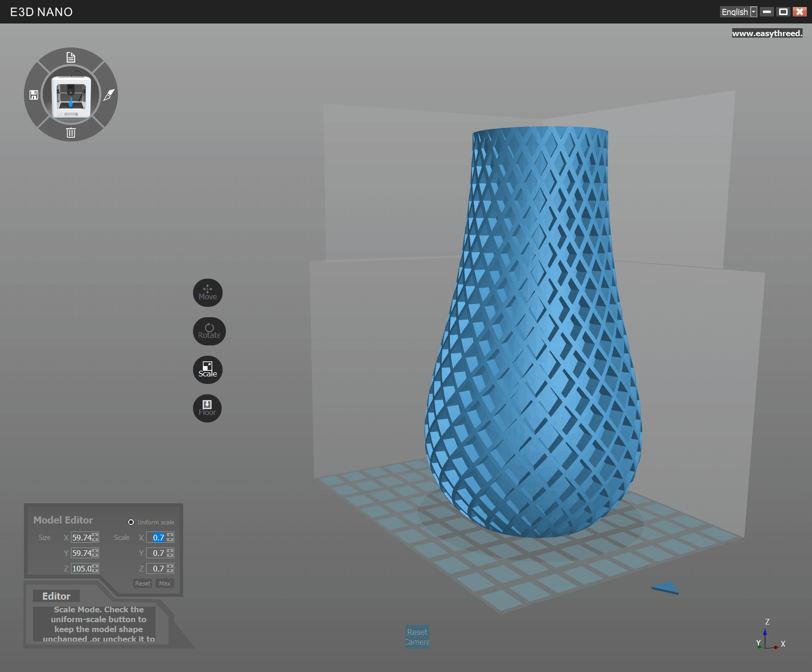Screen dimensions: 812x672
Task: Click the trash delete icon
Action: pos(71,133)
